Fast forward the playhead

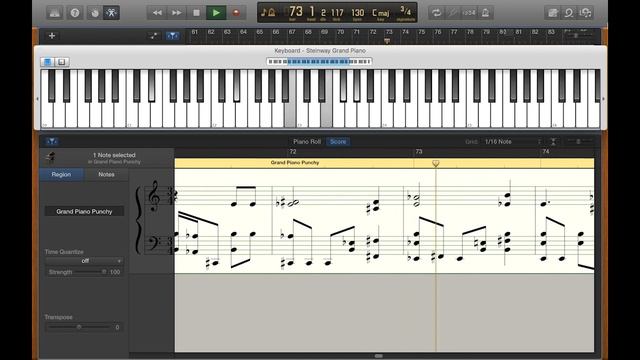click(x=177, y=13)
